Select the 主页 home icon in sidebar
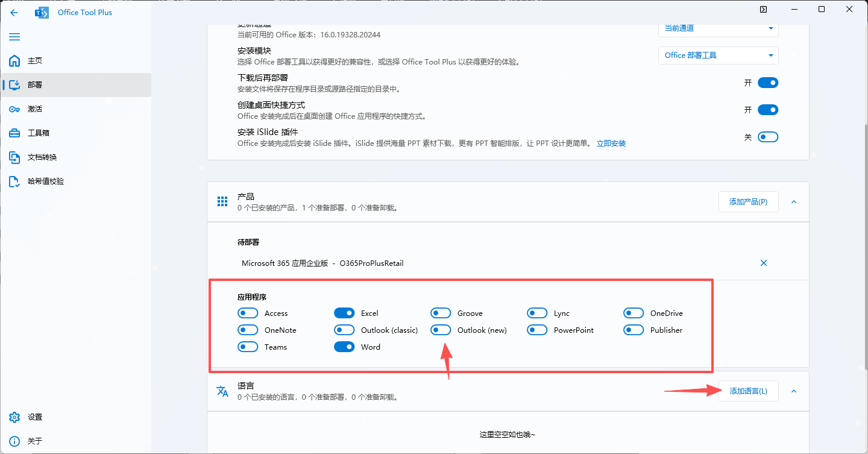868x454 pixels. pyautogui.click(x=14, y=60)
